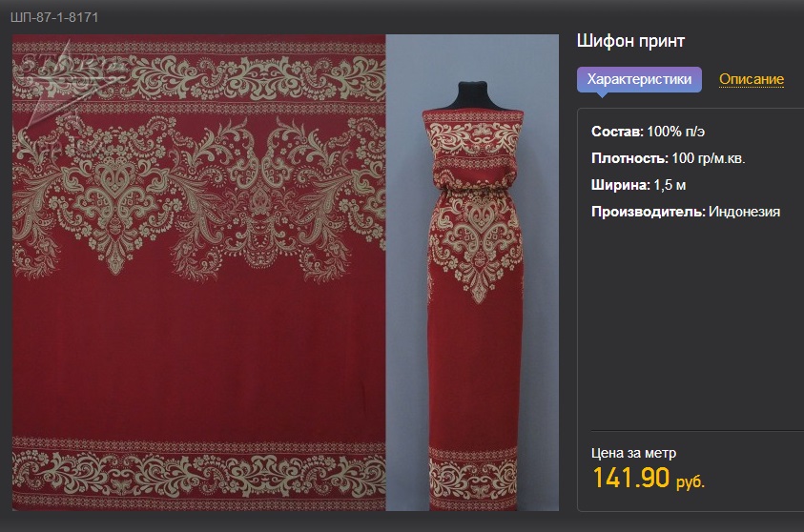Click the small pointer arrow beneath the Характеристики tab

(603, 94)
